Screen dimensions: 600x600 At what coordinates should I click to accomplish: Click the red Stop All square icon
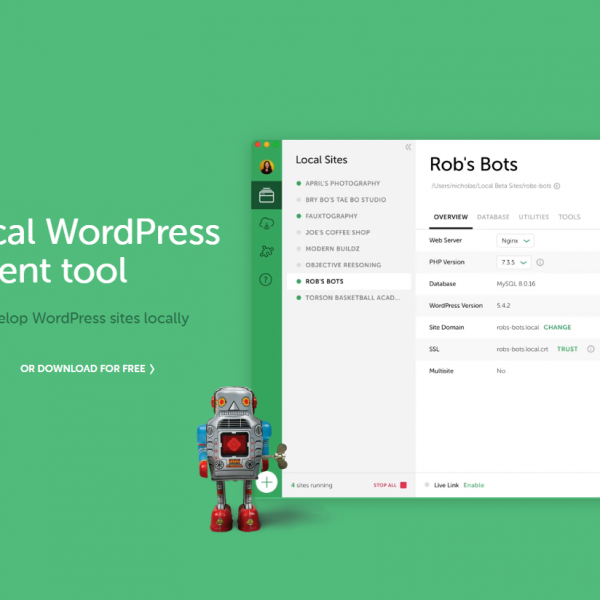click(x=403, y=485)
